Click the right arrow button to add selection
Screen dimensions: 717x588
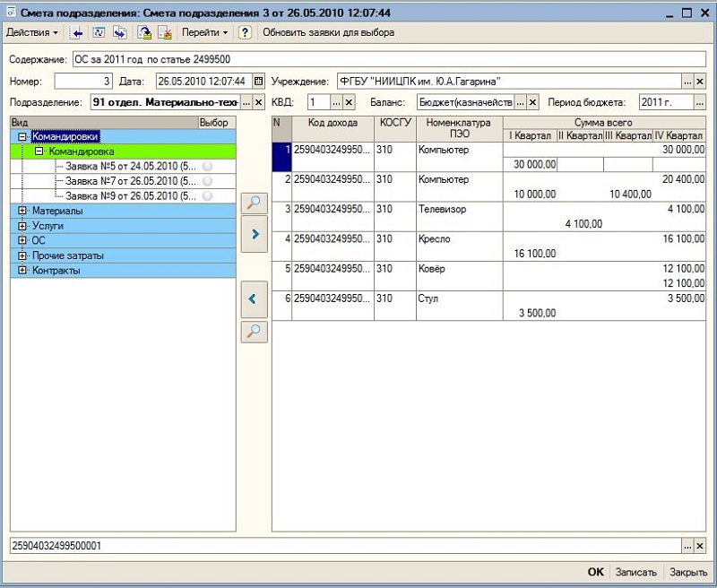(x=255, y=234)
